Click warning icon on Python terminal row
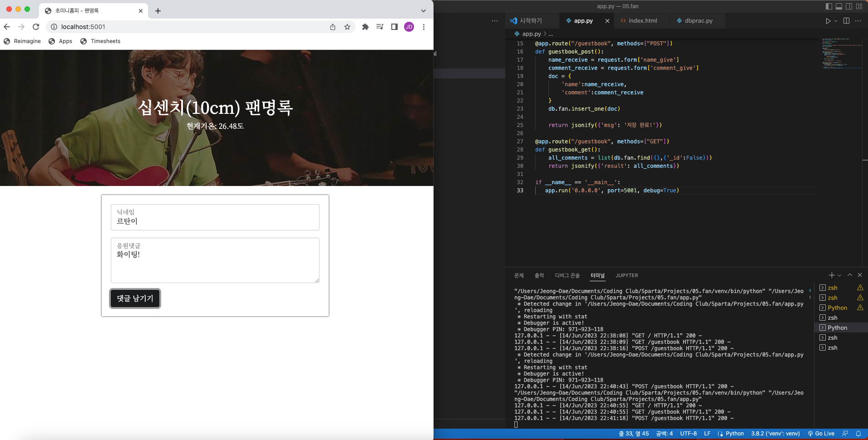Screen dimensions: 868x440 (x=860, y=308)
